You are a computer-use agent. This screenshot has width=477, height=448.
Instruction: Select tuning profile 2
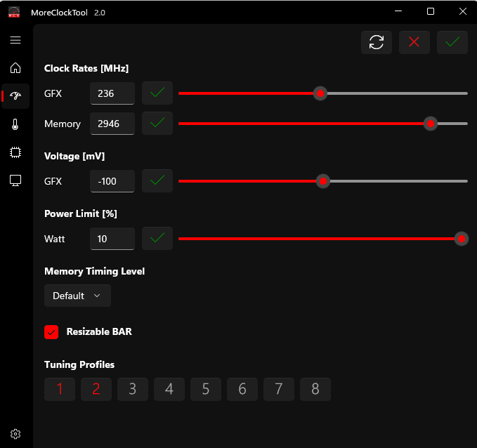point(96,389)
